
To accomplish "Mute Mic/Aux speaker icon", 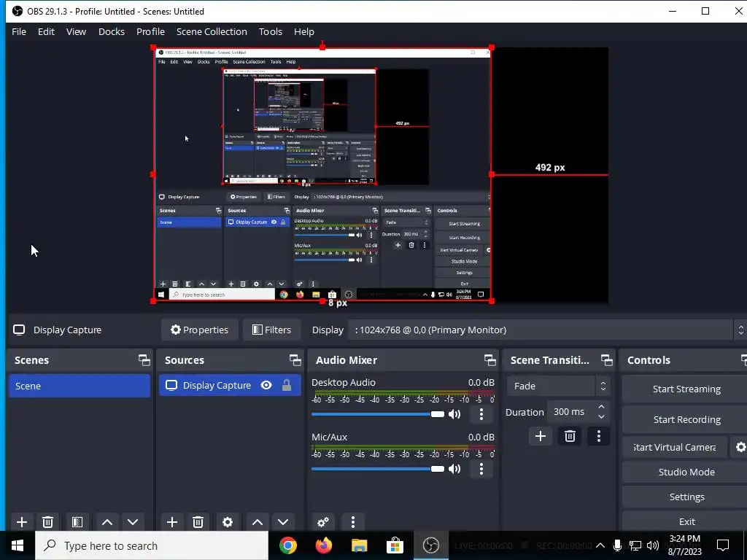I will click(x=454, y=469).
